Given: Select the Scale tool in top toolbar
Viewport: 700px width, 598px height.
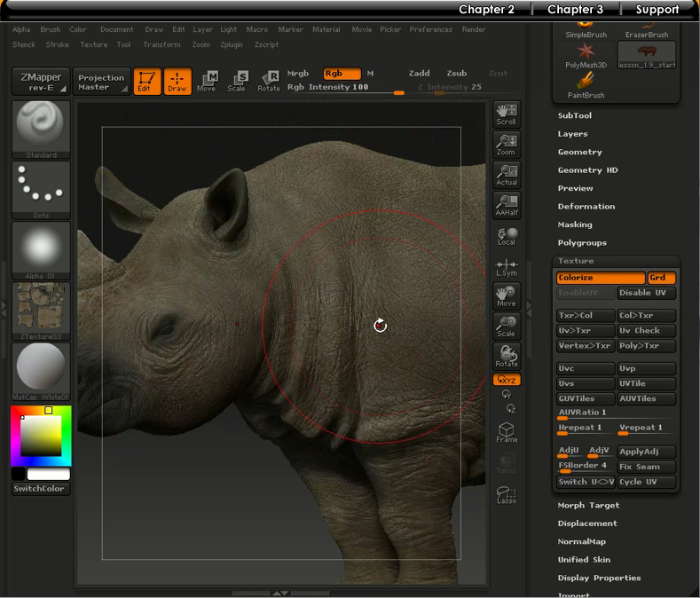Looking at the screenshot, I should [x=237, y=82].
